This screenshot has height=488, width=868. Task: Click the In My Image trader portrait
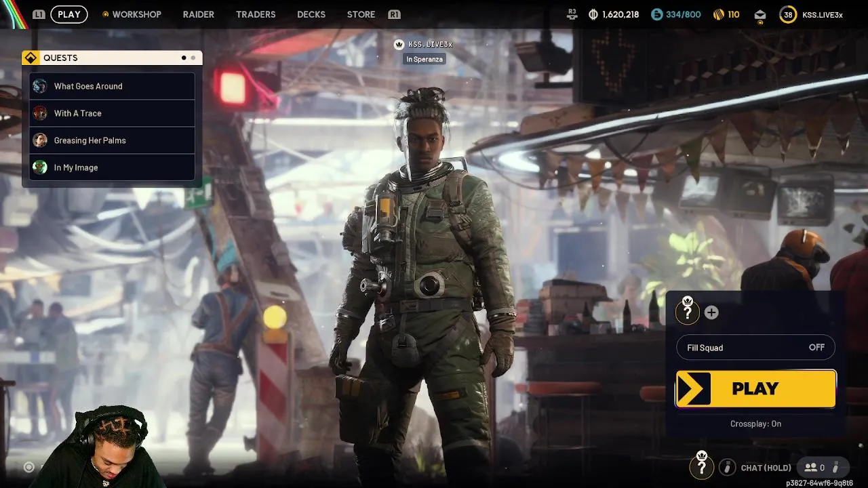40,167
